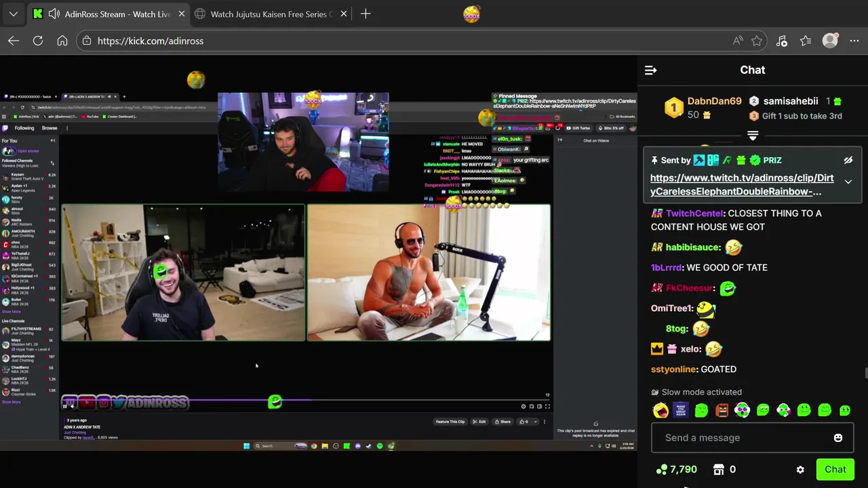Insert the green heart-eyes headphones emote
This screenshot has height=488, width=868.
(743, 410)
